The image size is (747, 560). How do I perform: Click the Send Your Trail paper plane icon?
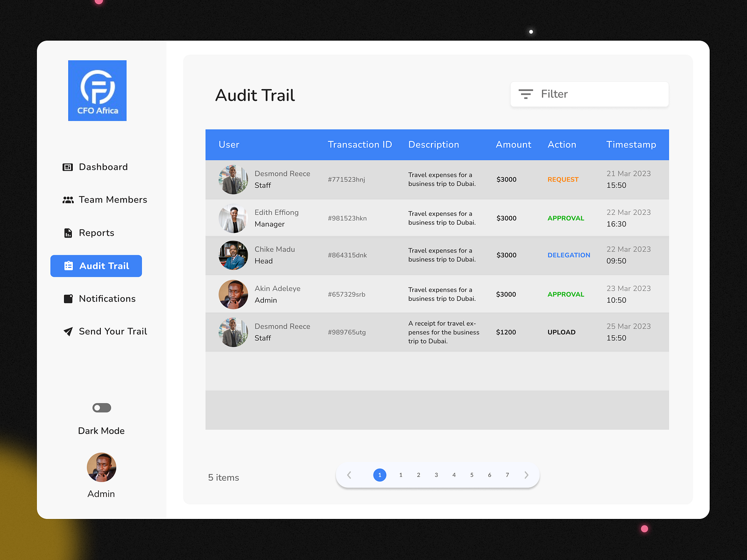(67, 331)
